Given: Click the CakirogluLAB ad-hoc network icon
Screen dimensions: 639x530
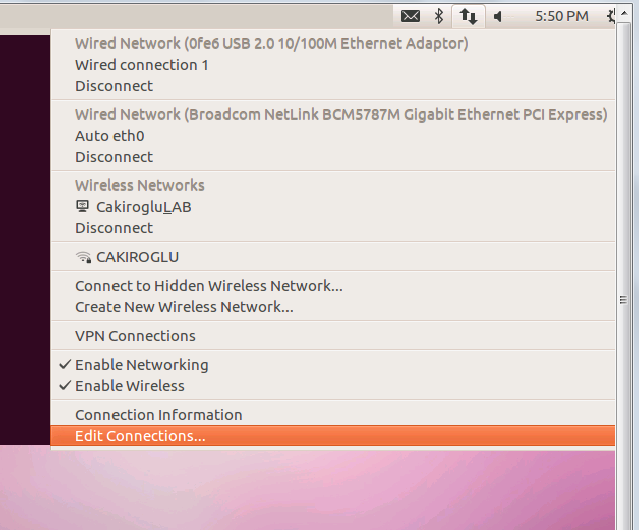Looking at the screenshot, I should pyautogui.click(x=82, y=207).
